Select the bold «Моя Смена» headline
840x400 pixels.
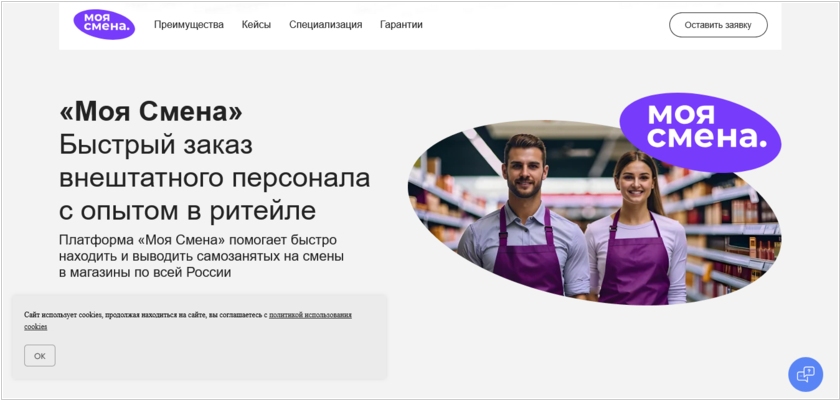pyautogui.click(x=151, y=112)
